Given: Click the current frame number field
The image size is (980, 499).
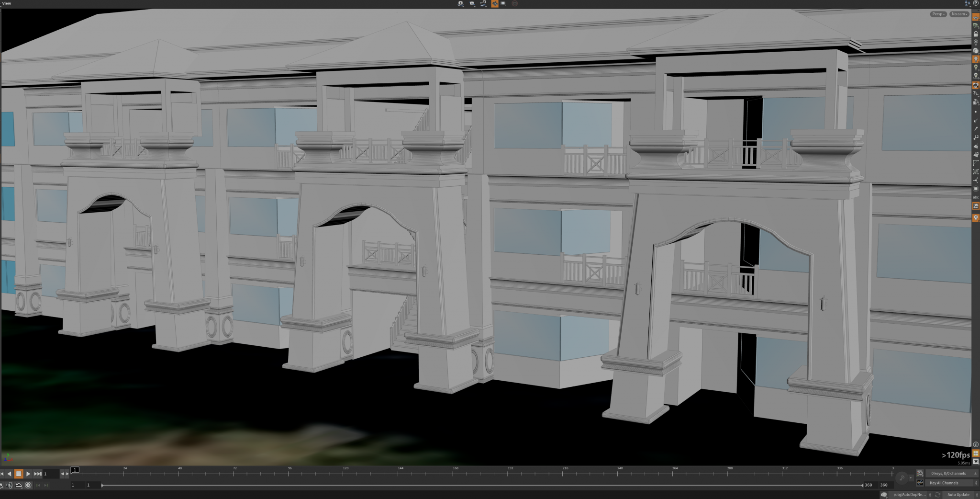Looking at the screenshot, I should pyautogui.click(x=51, y=474).
